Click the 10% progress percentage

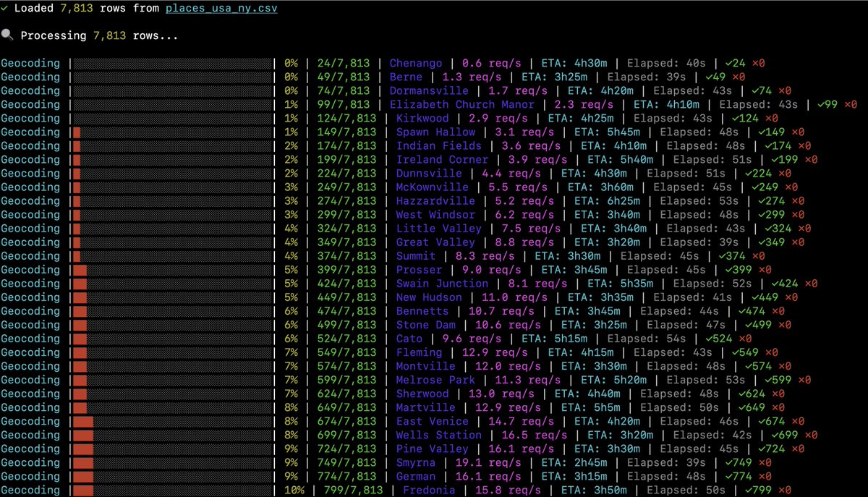(x=294, y=490)
